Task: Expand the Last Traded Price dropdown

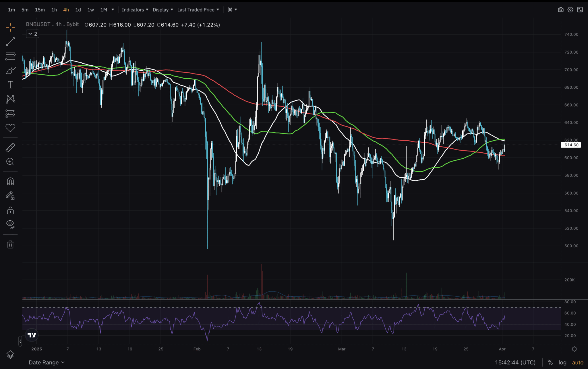Action: pos(198,10)
